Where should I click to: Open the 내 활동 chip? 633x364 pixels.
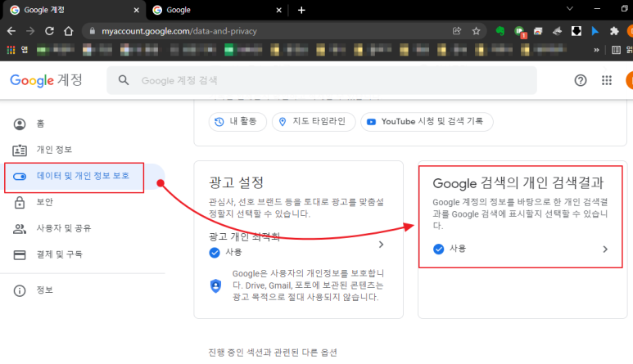coord(237,121)
